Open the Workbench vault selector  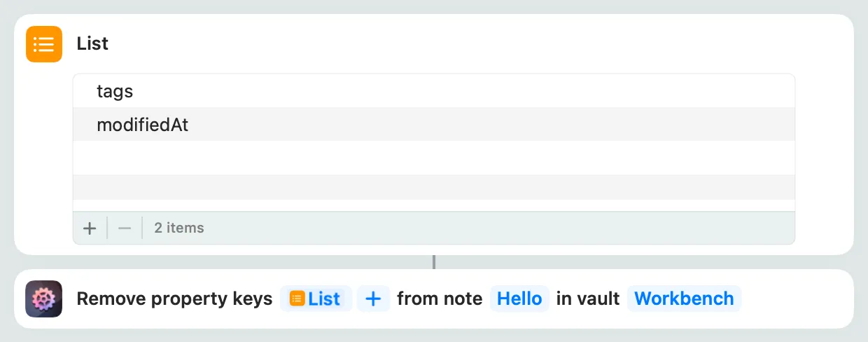(x=683, y=299)
